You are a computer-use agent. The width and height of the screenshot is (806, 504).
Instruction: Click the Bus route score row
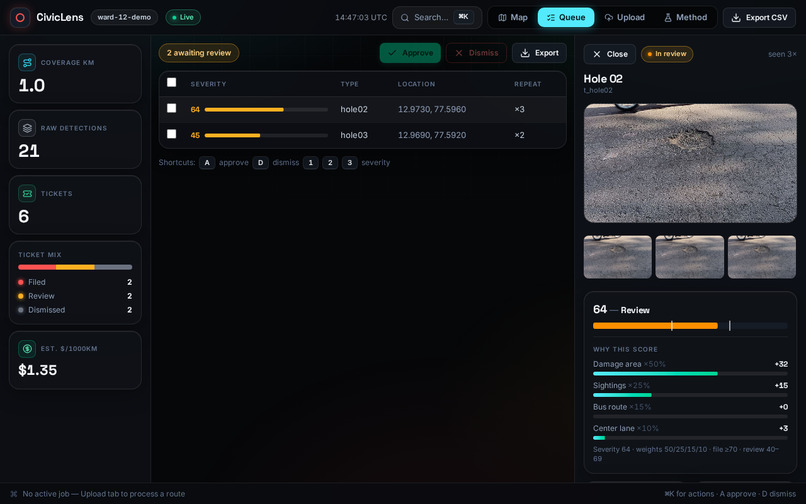click(690, 410)
